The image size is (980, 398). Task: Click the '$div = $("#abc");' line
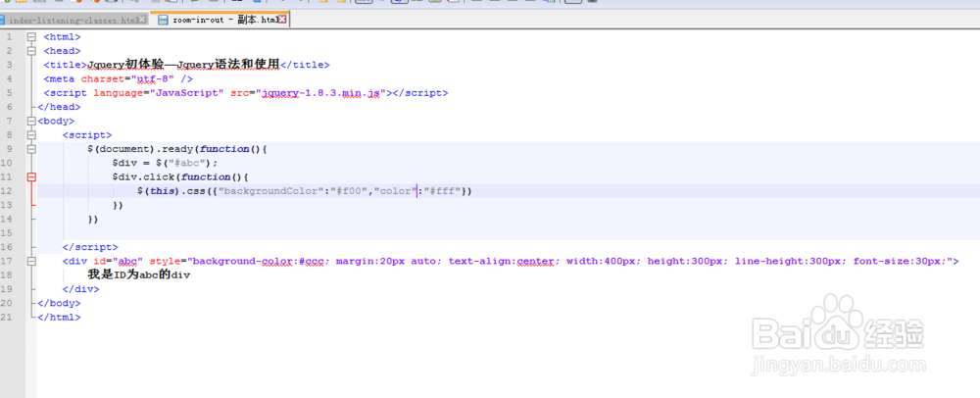click(165, 163)
